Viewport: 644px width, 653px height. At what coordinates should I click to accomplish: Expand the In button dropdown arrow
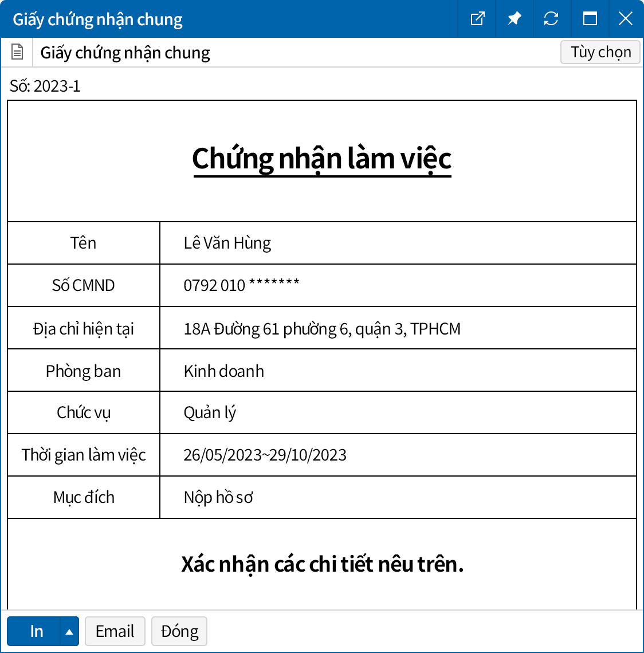pyautogui.click(x=69, y=631)
